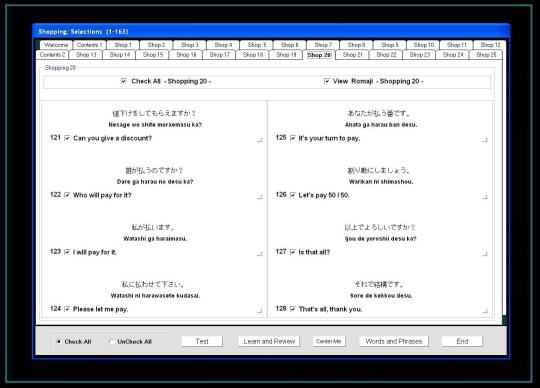
Task: Go to the Shop 17 tab
Action: pyautogui.click(x=219, y=55)
